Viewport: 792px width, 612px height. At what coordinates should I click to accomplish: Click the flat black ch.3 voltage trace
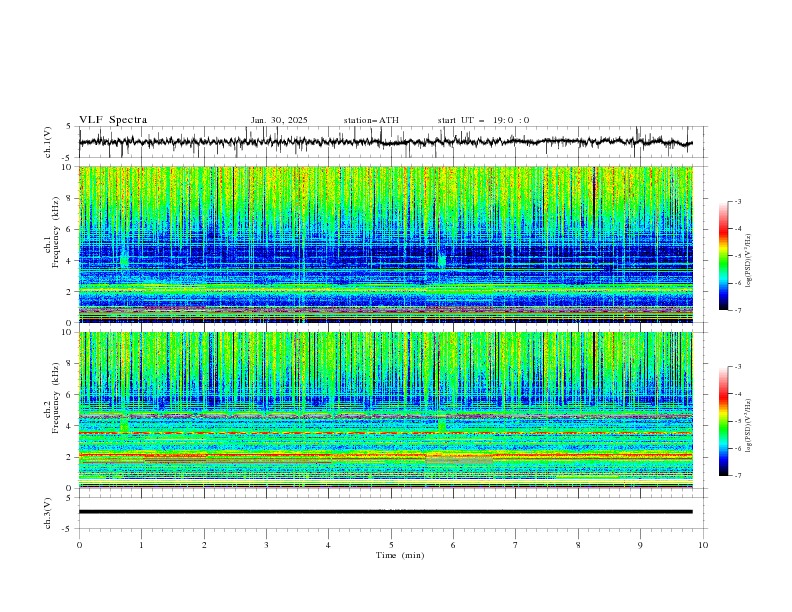pyautogui.click(x=385, y=512)
